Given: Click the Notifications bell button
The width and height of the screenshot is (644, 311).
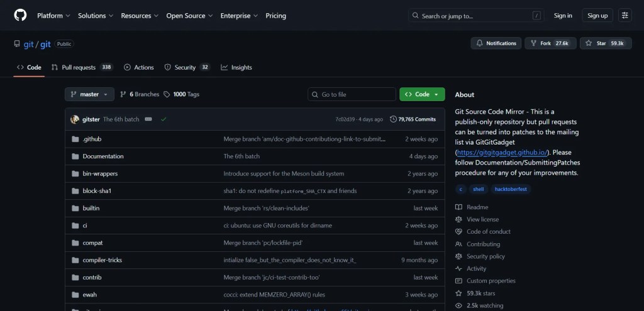Looking at the screenshot, I should (496, 43).
